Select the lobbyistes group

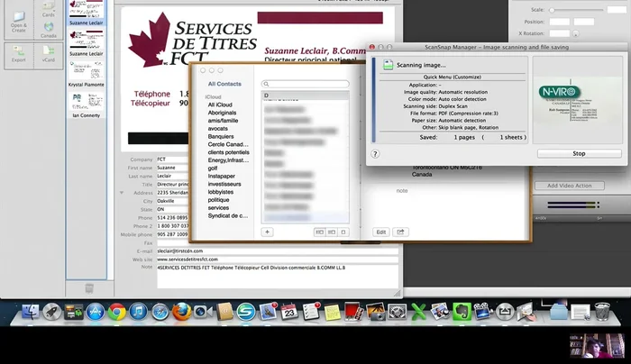click(x=221, y=192)
